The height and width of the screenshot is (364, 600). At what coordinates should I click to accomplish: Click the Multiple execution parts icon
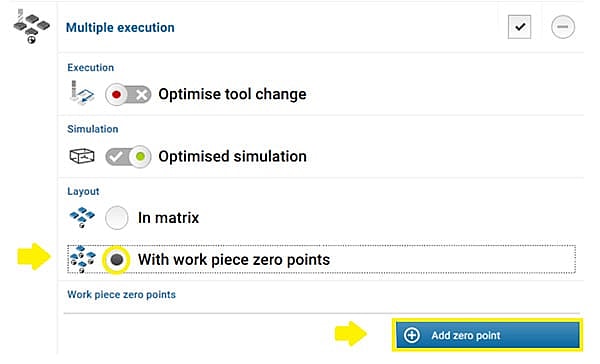point(31,27)
